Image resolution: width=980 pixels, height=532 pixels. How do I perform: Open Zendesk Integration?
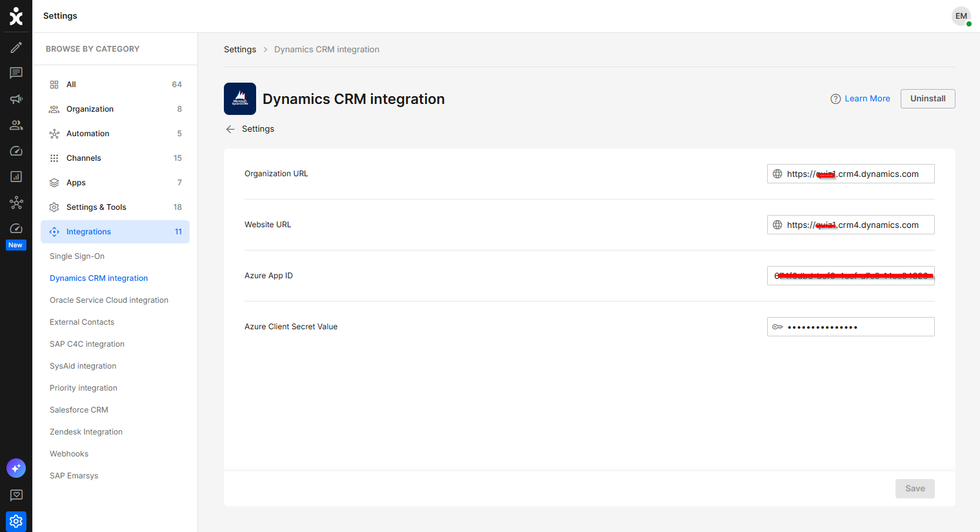pyautogui.click(x=86, y=432)
